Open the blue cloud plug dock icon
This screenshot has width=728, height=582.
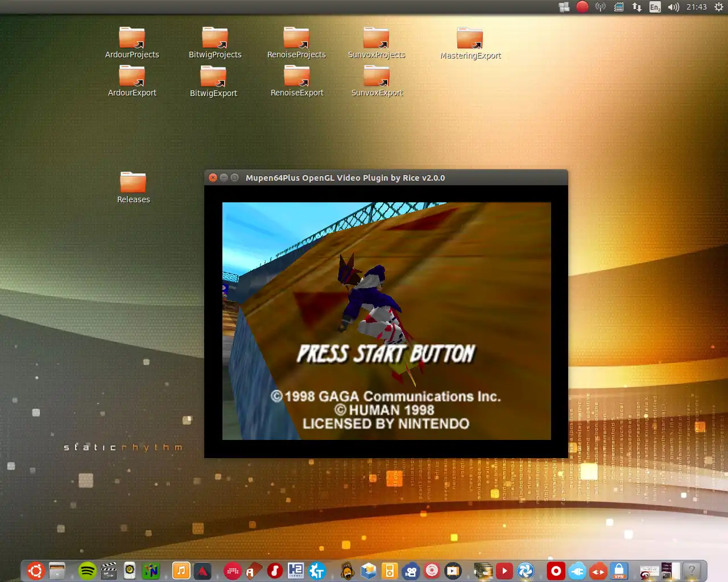coord(577,571)
